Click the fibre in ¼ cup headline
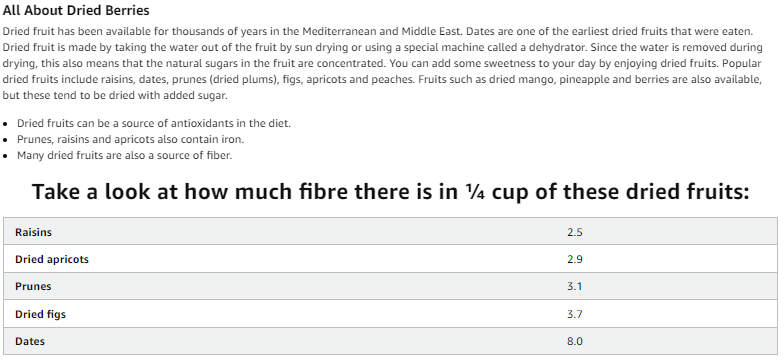This screenshot has width=784, height=360. pos(390,192)
